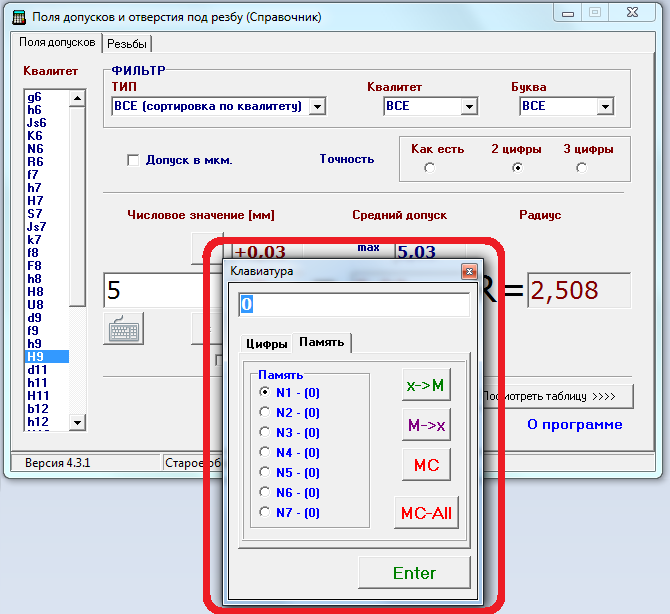Select memory slot N6
The image size is (670, 614).
[264, 492]
